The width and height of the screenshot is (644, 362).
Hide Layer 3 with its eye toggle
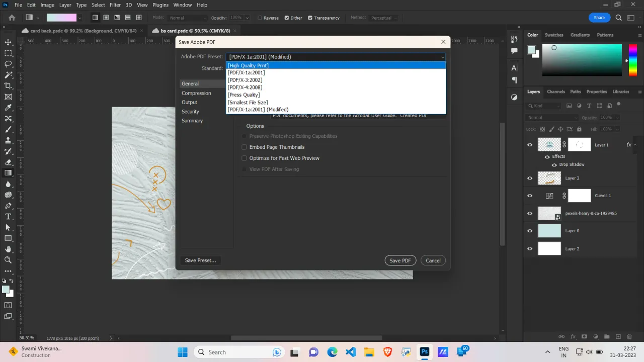click(x=529, y=178)
